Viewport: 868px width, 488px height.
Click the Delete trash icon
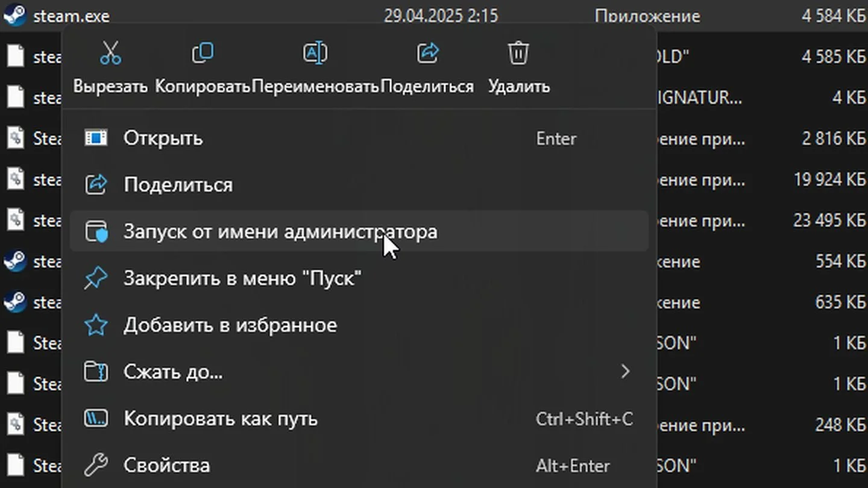click(x=518, y=53)
